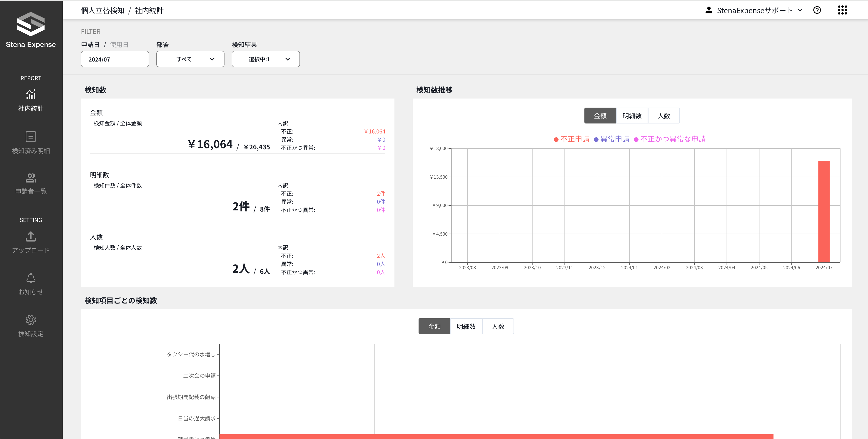Open 検知済み明細 list icon

pos(31,137)
